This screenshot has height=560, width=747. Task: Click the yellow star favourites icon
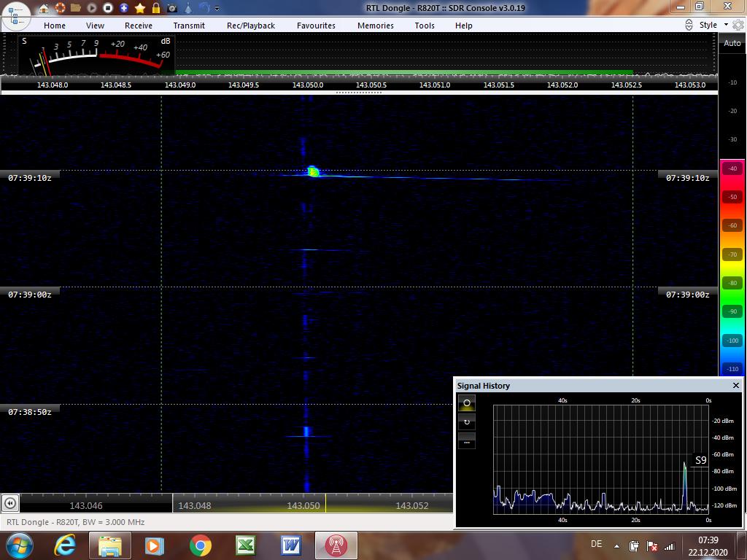[x=140, y=7]
